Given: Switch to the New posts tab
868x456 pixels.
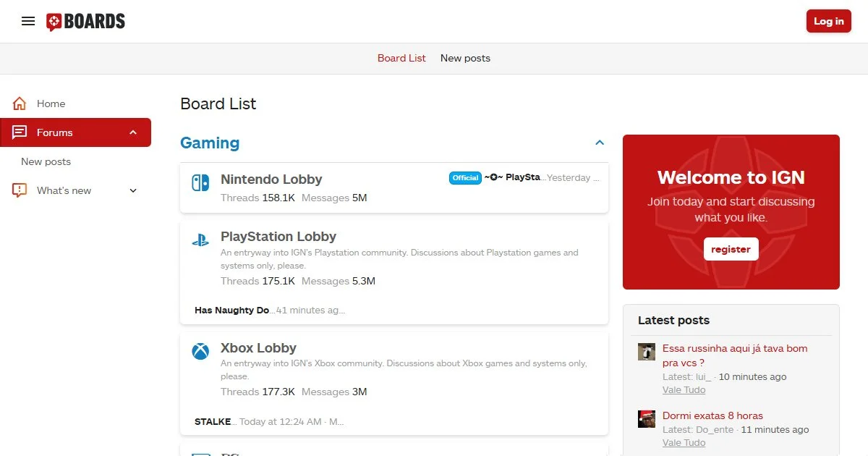Looking at the screenshot, I should tap(465, 58).
